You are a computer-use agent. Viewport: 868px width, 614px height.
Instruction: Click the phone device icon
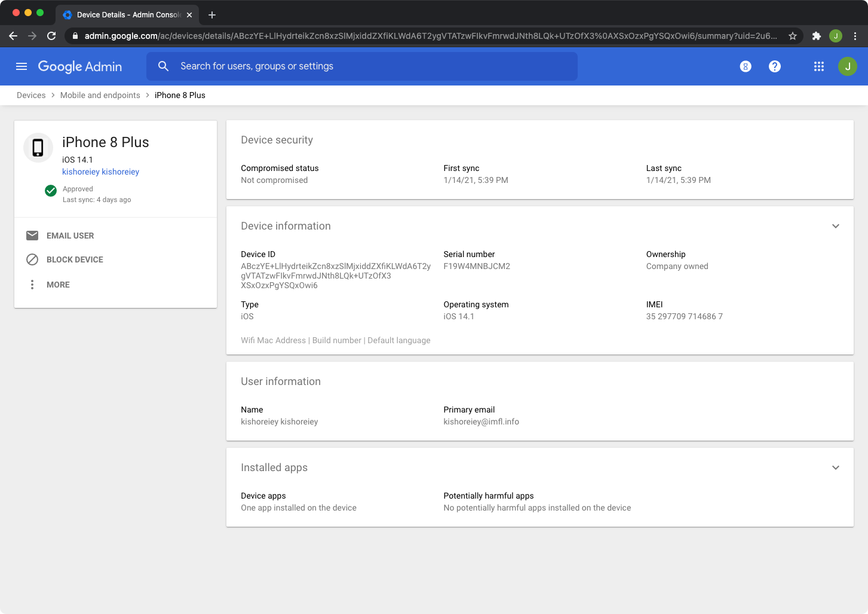coord(38,148)
